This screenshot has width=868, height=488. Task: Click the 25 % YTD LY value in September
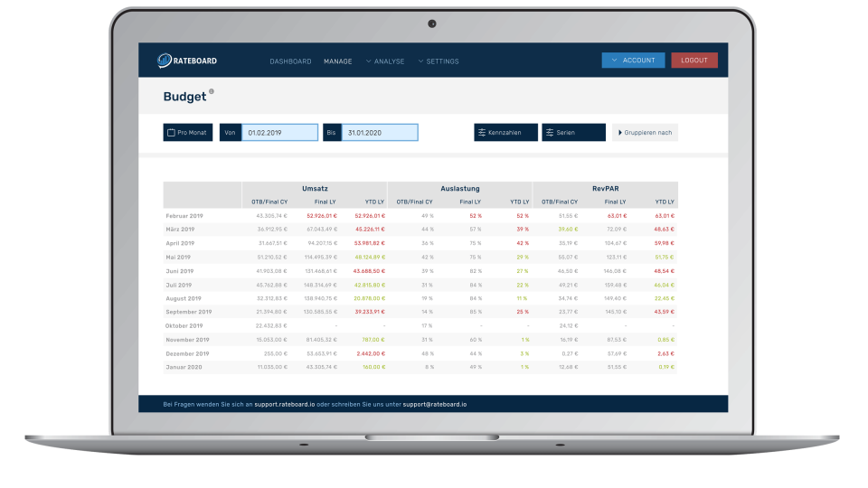coord(524,312)
